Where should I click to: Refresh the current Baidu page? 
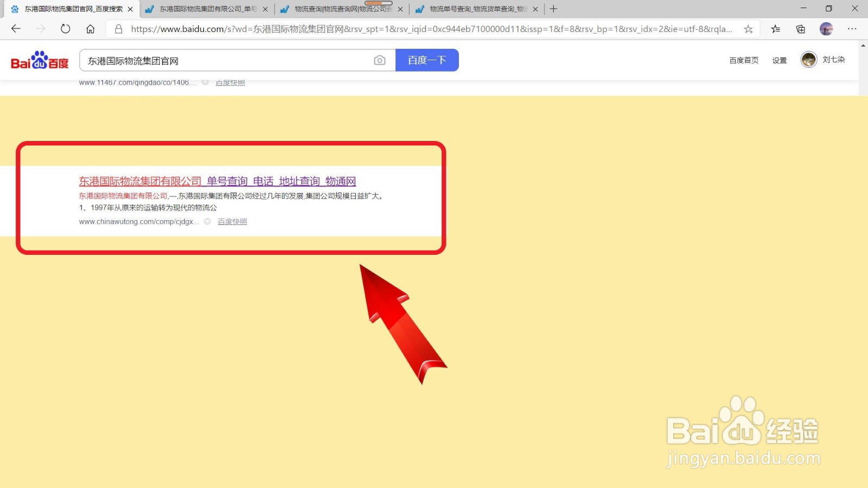(66, 29)
